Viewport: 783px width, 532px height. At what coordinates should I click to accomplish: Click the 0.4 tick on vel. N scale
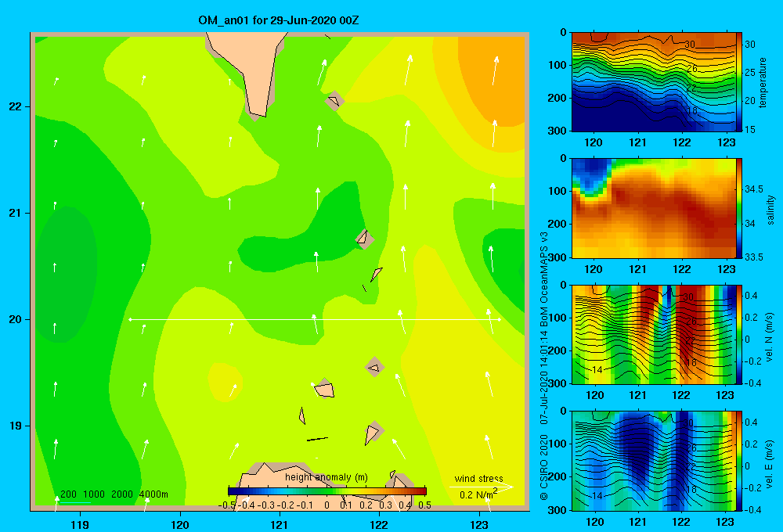751,296
